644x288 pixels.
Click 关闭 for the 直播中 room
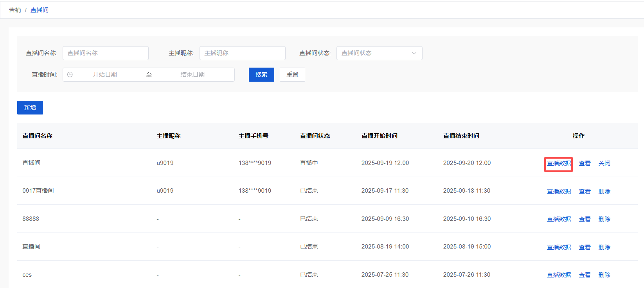pyautogui.click(x=604, y=163)
